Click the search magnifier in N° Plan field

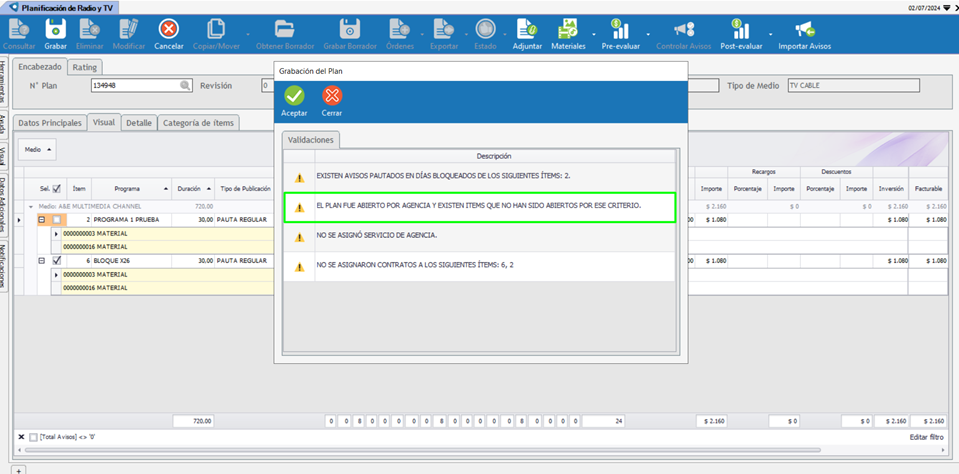(x=185, y=86)
